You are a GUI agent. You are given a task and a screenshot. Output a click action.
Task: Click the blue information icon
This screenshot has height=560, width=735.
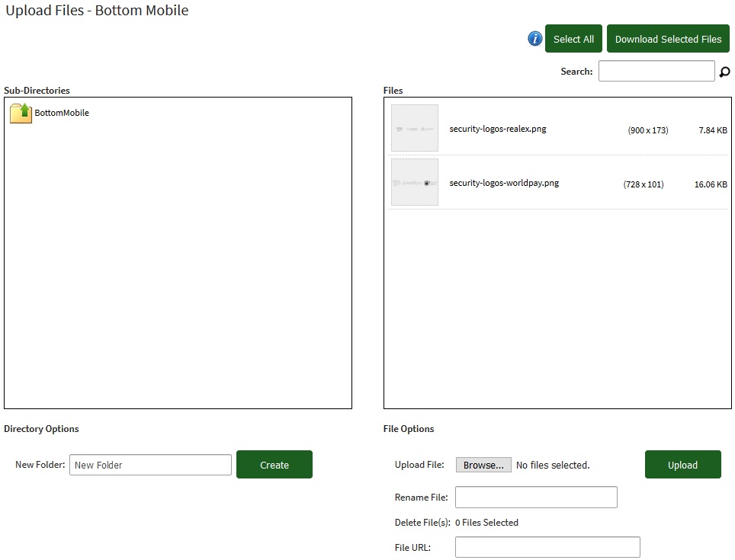pos(535,39)
